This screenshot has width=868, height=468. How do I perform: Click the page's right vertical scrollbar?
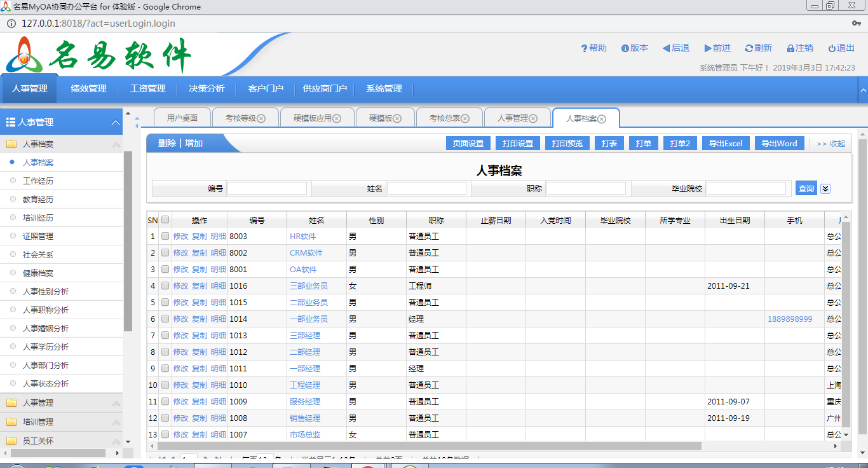(862, 286)
